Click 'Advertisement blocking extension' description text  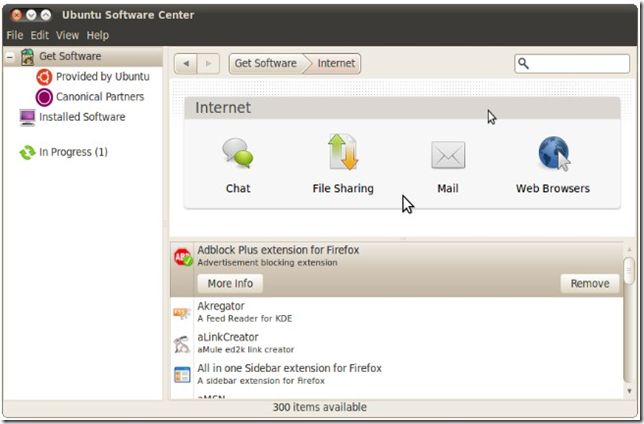pyautogui.click(x=267, y=263)
